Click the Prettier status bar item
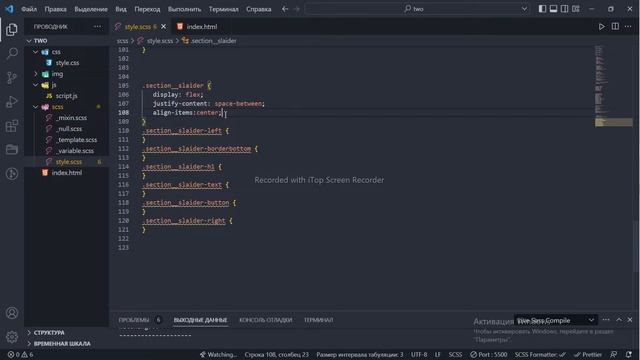Screen dimensions: 640x360 588,355
